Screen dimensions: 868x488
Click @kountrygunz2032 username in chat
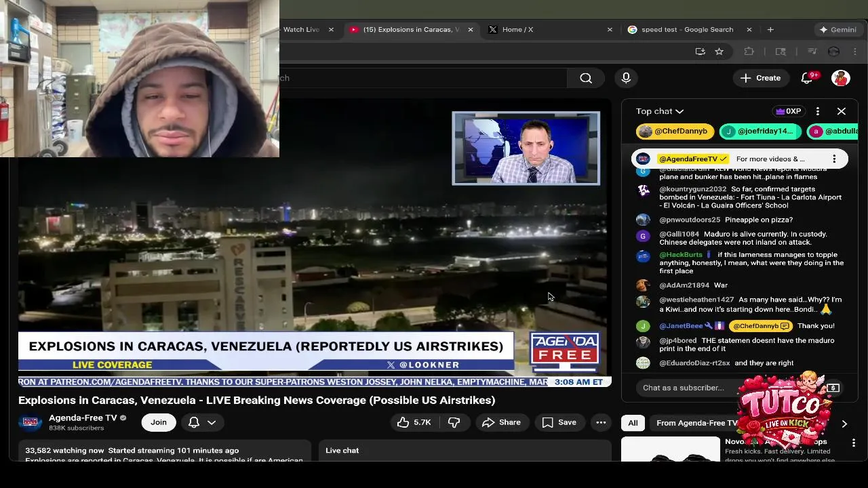tap(692, 189)
